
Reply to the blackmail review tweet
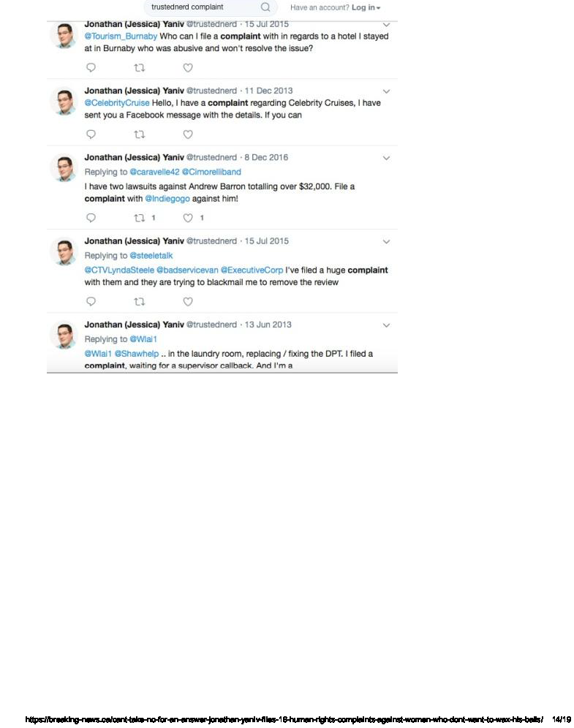point(91,301)
